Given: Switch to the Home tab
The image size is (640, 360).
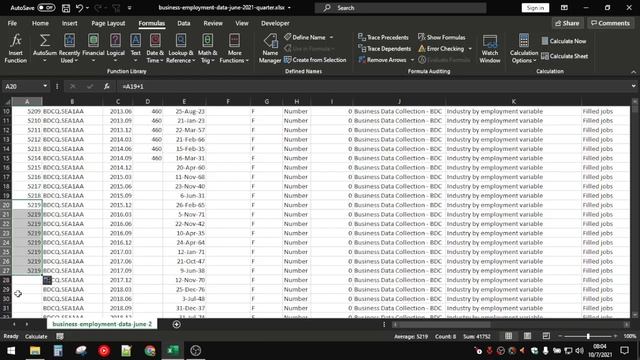Looking at the screenshot, I should [x=40, y=23].
